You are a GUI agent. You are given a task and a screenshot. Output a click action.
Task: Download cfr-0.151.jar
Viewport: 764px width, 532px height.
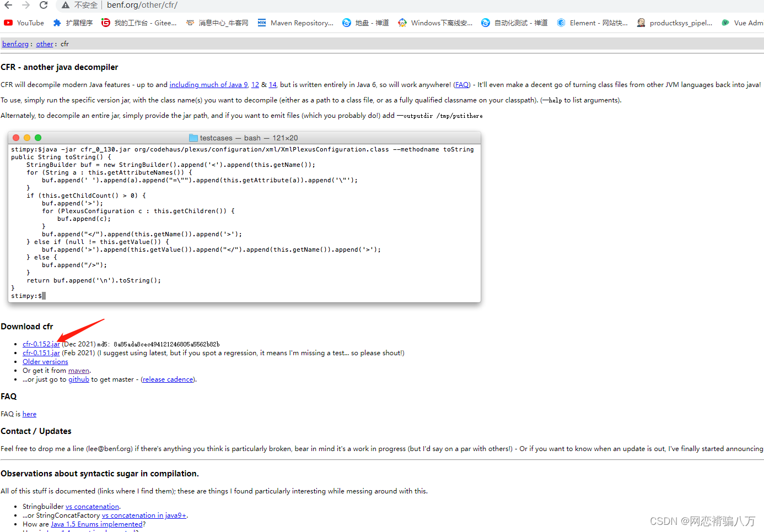coord(41,353)
